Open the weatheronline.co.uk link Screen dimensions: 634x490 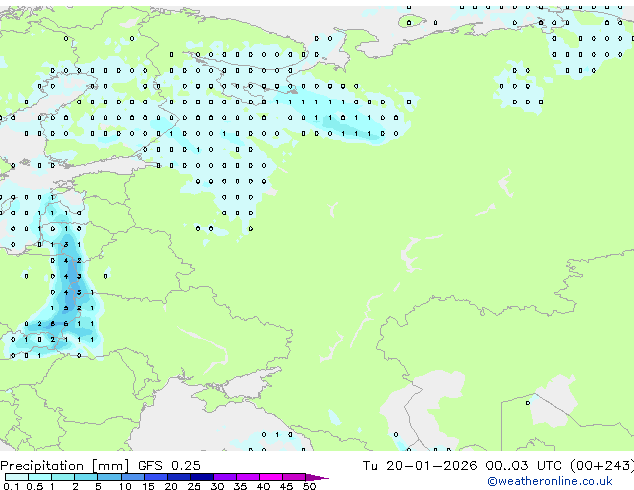click(x=550, y=481)
